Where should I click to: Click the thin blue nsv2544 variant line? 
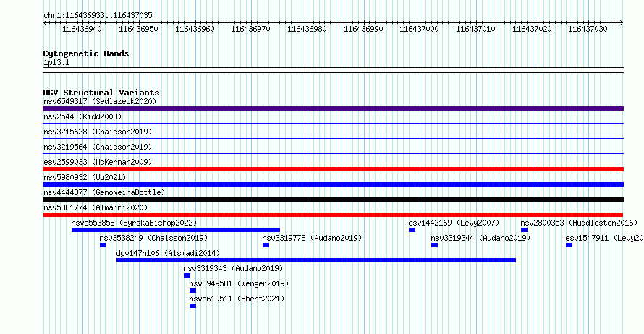tap(333, 124)
